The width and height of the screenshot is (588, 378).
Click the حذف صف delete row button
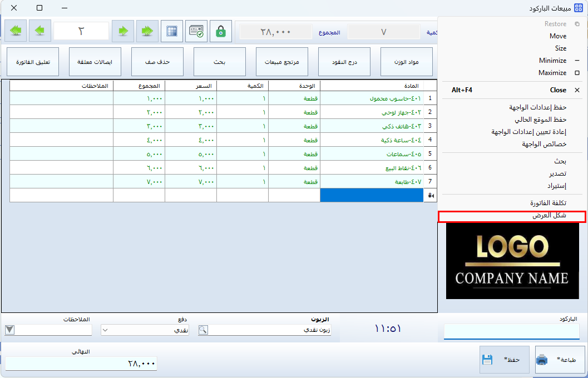click(157, 62)
